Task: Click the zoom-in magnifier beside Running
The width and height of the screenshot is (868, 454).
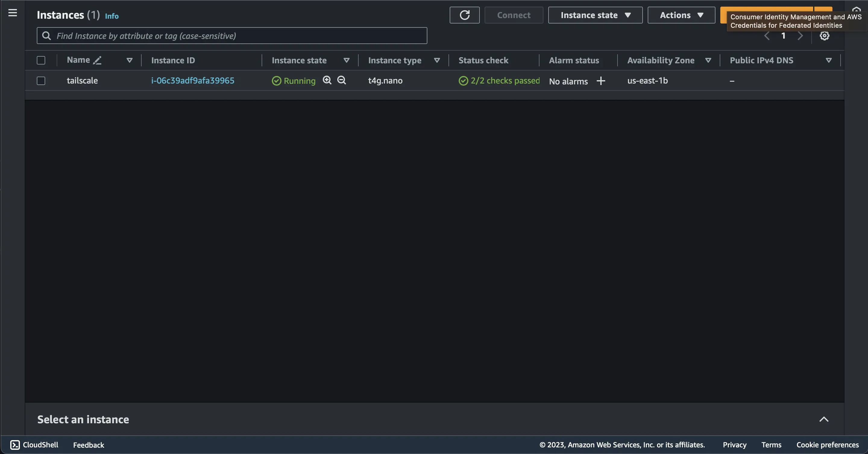Action: click(327, 80)
